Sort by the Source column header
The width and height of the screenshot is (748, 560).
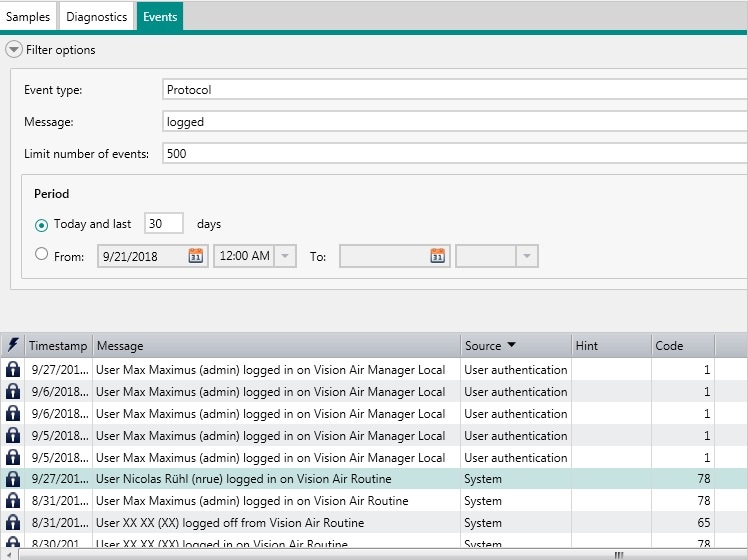click(x=516, y=345)
